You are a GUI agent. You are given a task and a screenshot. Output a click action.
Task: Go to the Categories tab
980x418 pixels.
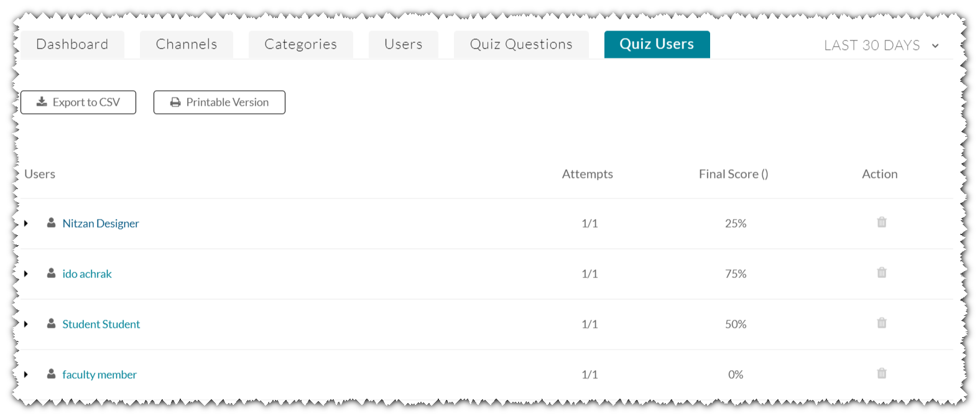pyautogui.click(x=301, y=44)
